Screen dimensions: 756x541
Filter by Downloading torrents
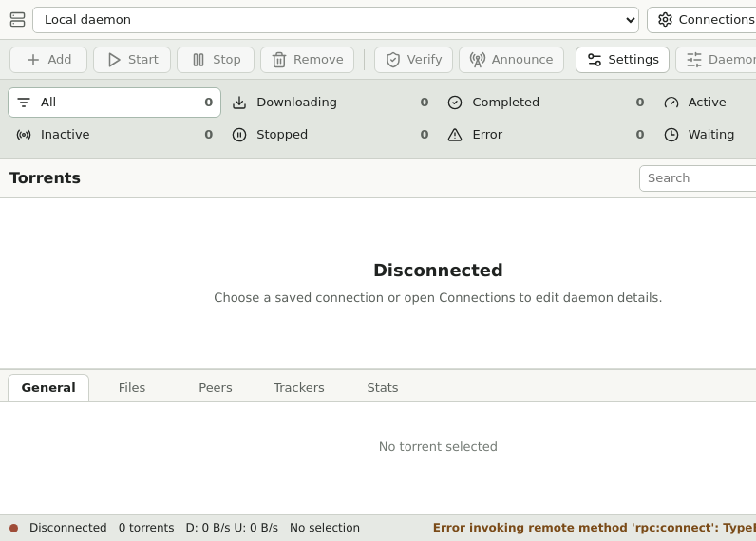[x=331, y=103]
